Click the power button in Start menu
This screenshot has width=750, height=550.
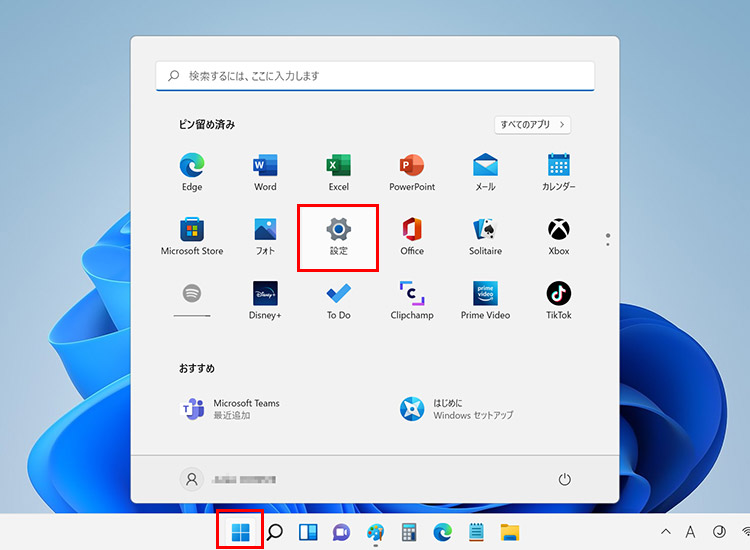565,480
